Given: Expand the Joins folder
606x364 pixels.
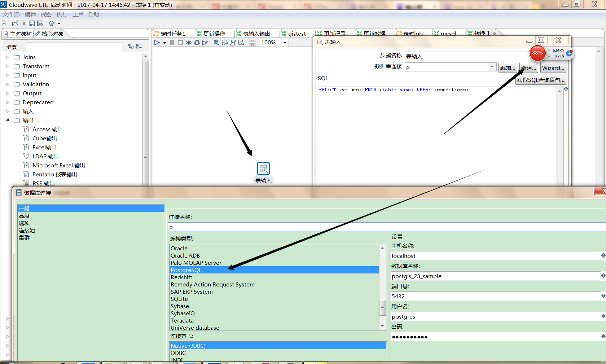Looking at the screenshot, I should pyautogui.click(x=8, y=57).
